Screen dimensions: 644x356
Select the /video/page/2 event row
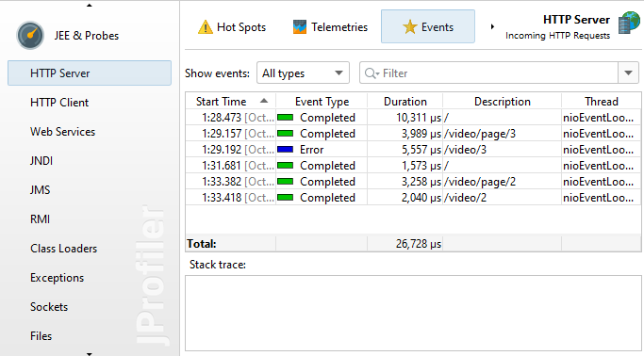(x=413, y=182)
